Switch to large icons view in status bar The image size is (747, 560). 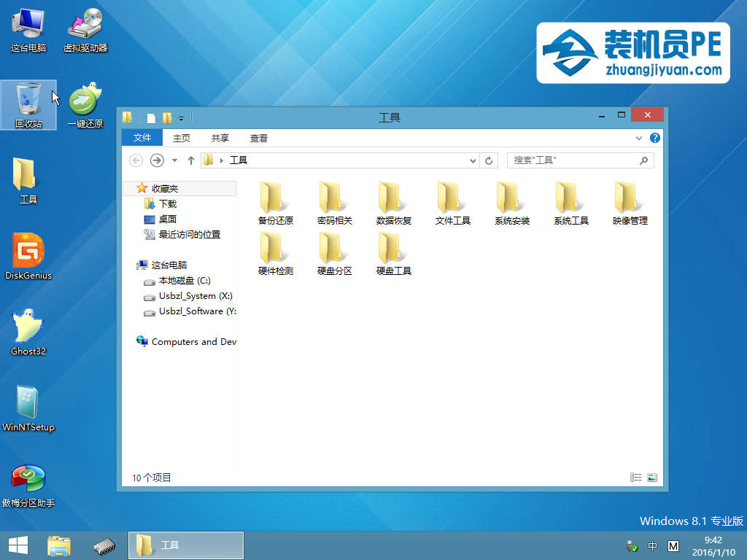click(652, 477)
